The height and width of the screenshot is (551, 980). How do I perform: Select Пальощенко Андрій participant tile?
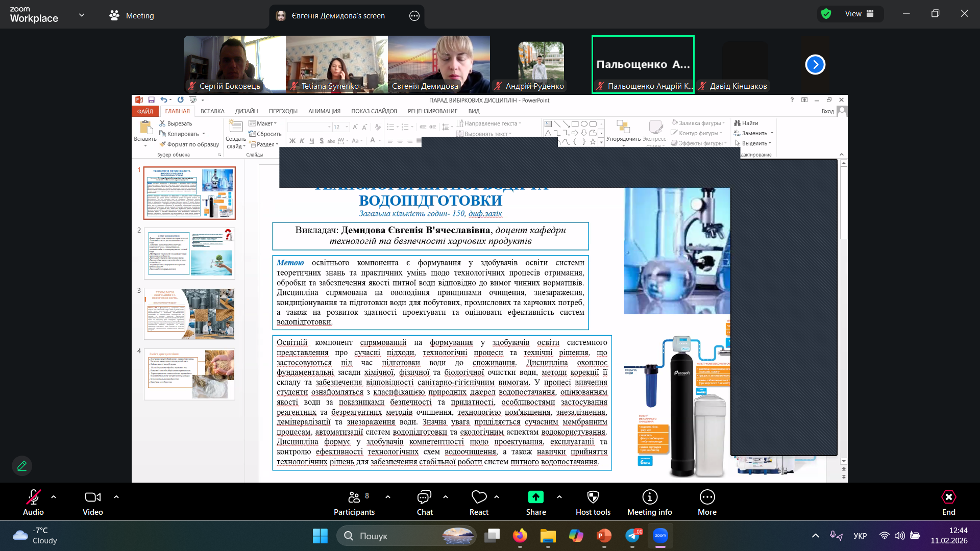tap(643, 64)
